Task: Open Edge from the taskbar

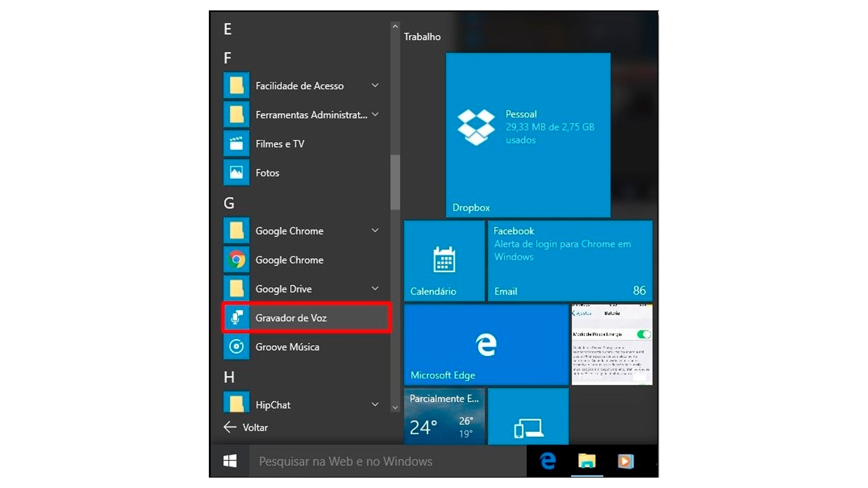Action: [x=547, y=461]
